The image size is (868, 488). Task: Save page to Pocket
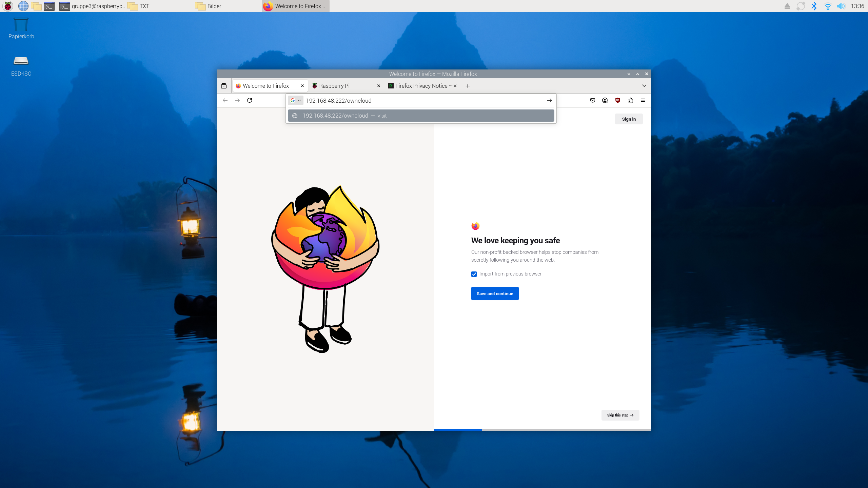[x=593, y=100]
